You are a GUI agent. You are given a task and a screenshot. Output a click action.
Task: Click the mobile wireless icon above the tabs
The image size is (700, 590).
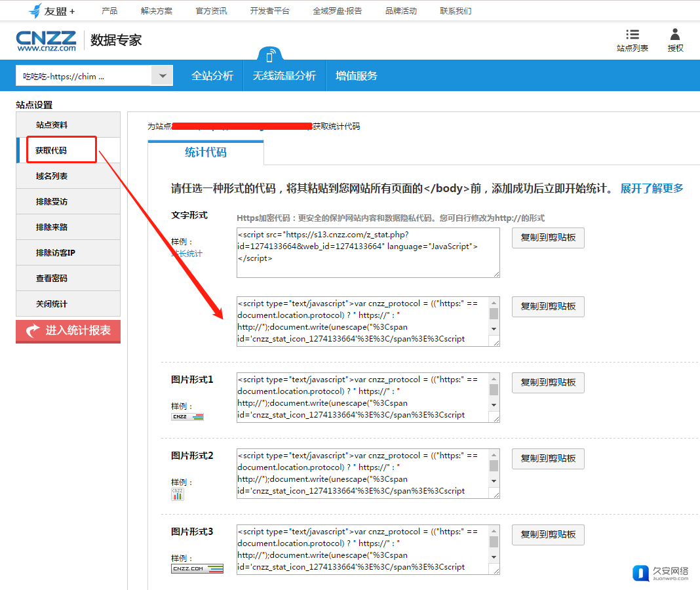tap(269, 56)
